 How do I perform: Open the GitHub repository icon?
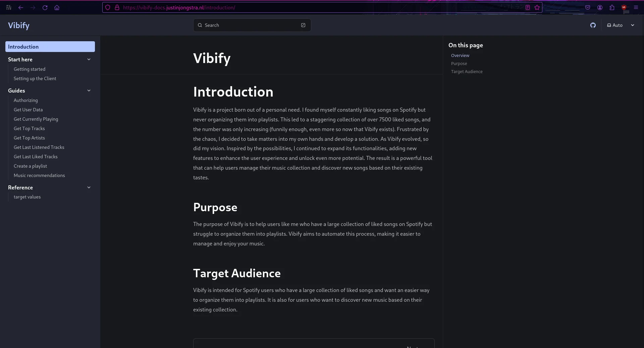point(593,25)
